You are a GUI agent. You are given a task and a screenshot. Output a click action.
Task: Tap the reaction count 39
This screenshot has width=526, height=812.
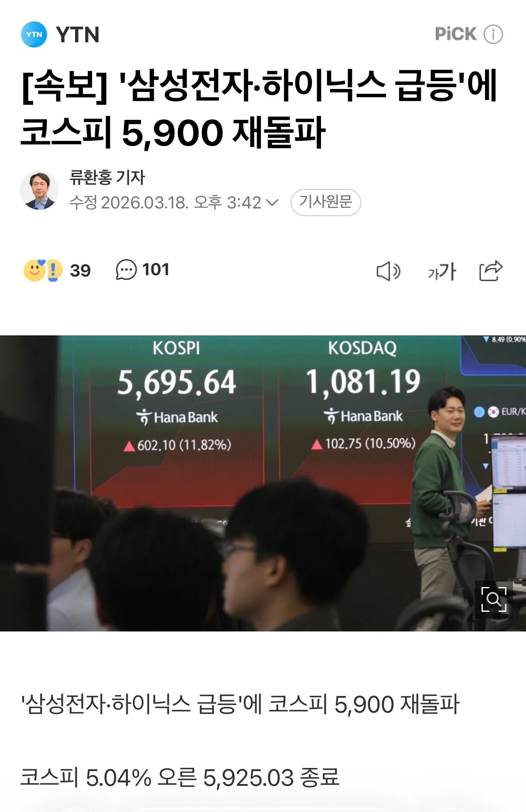(80, 271)
